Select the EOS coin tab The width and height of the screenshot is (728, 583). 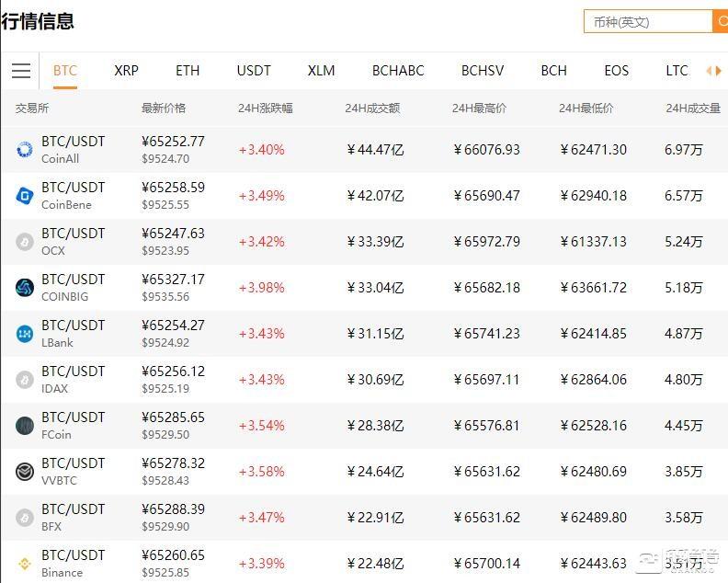[x=616, y=71]
